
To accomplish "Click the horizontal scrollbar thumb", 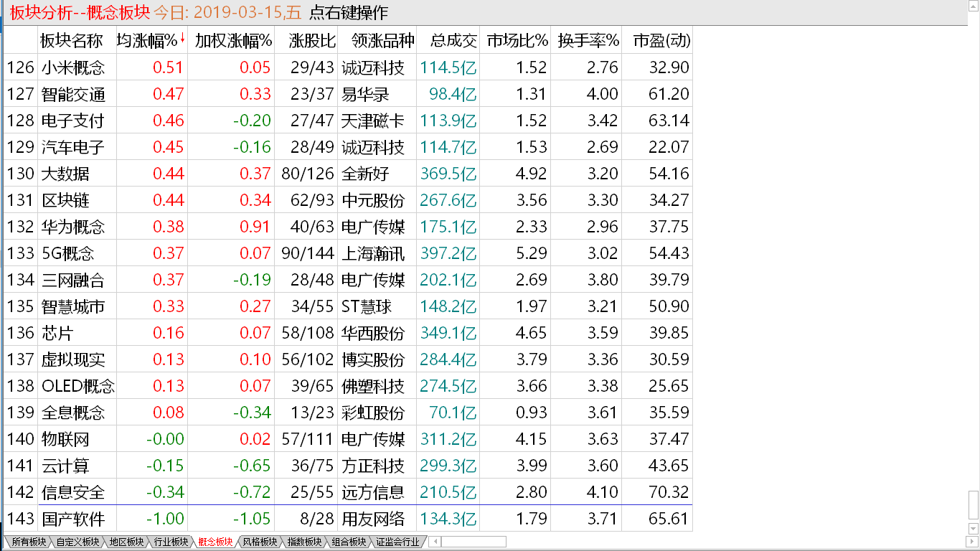I will [473, 542].
